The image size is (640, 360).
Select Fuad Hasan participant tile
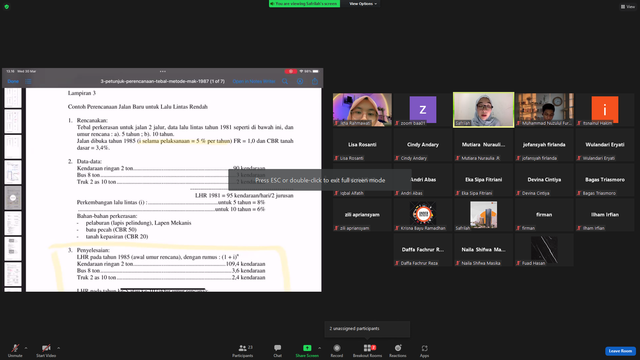coord(544,250)
